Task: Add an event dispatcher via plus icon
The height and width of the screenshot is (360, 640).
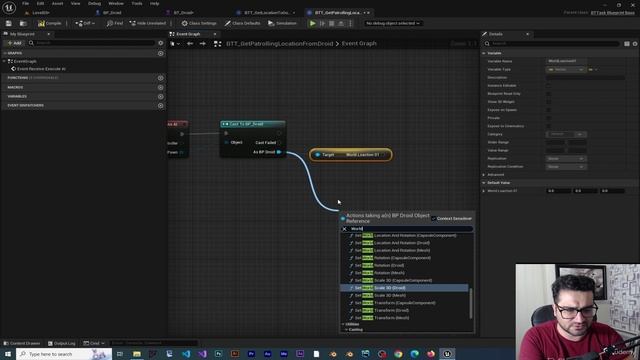Action: click(x=161, y=105)
